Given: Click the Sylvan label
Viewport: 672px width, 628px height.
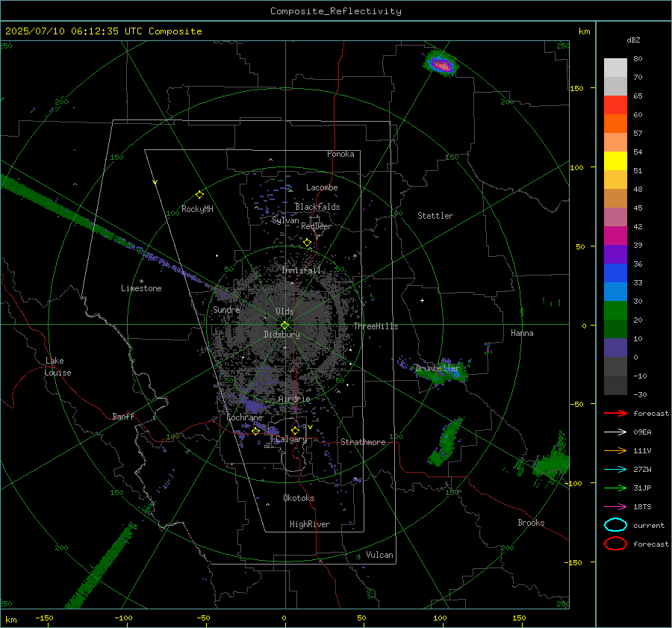Looking at the screenshot, I should click(285, 220).
